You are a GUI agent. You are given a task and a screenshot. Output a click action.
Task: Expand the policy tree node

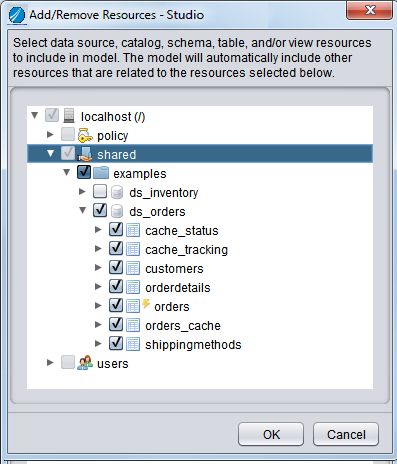(50, 135)
